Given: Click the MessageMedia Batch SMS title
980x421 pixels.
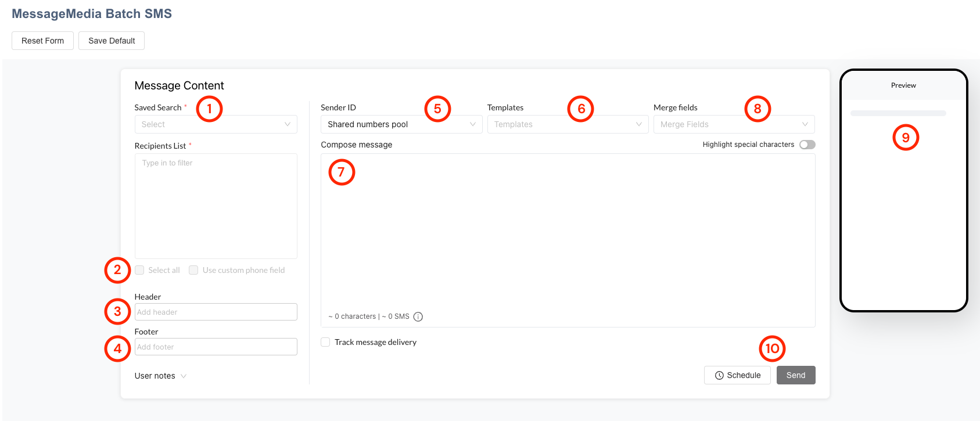Looking at the screenshot, I should point(92,14).
